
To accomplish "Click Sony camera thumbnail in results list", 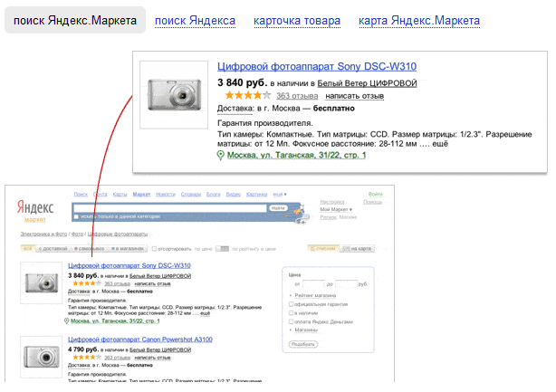I will coord(41,282).
